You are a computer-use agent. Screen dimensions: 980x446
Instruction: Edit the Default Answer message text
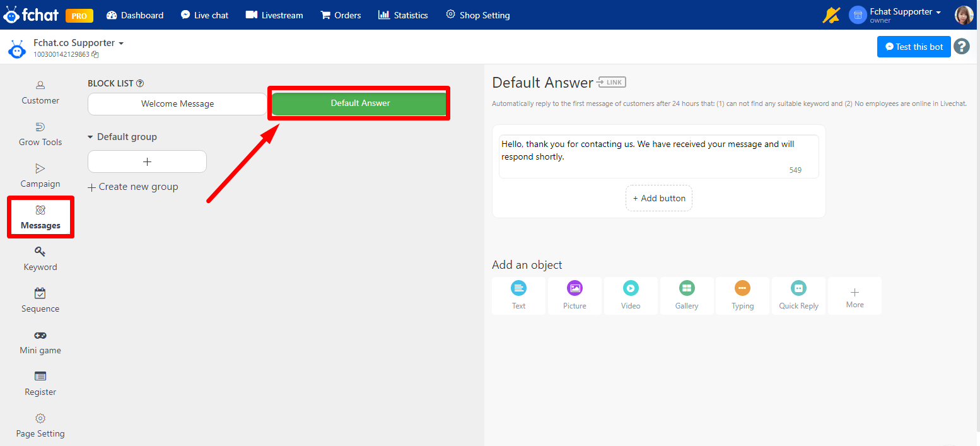(659, 156)
